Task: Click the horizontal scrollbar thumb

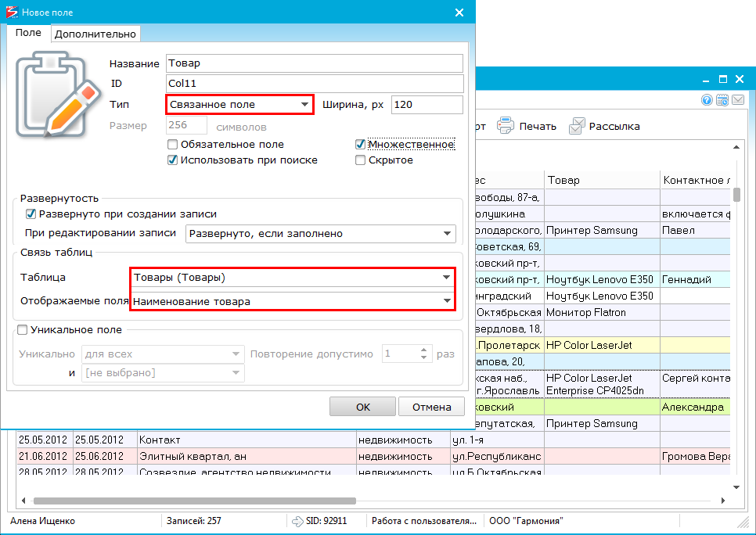Action: pos(194,501)
